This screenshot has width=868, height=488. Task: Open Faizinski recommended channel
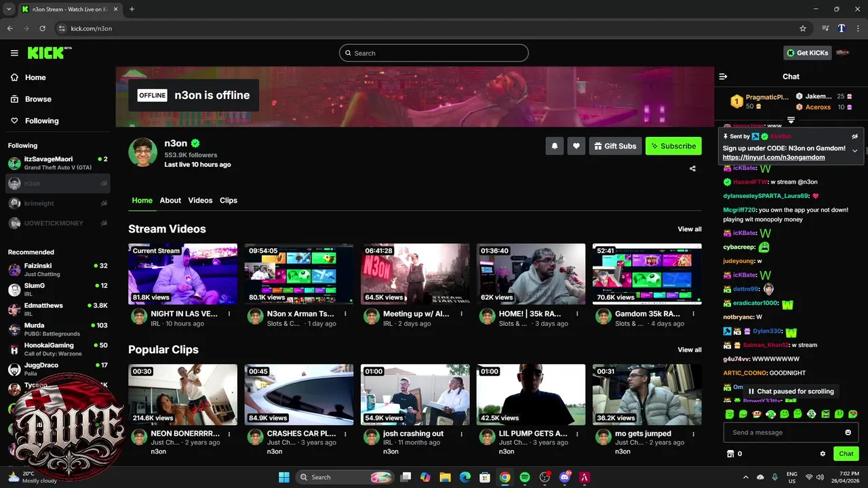[x=58, y=270]
